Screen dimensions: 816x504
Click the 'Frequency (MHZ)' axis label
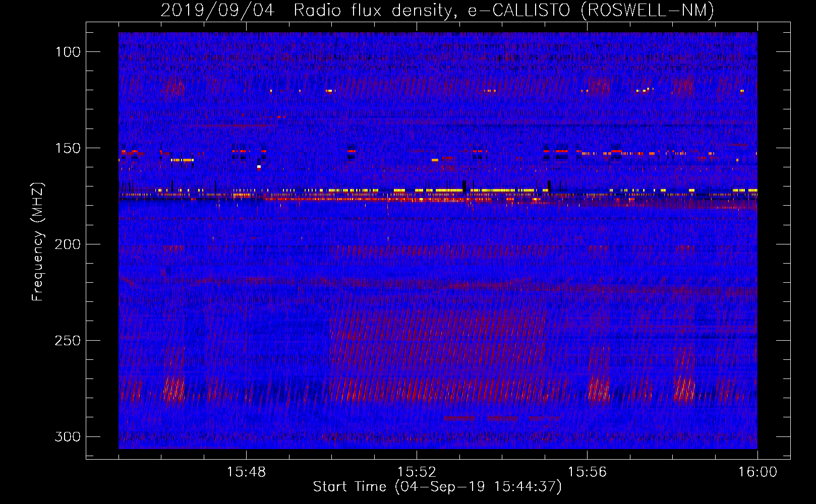tap(38, 241)
